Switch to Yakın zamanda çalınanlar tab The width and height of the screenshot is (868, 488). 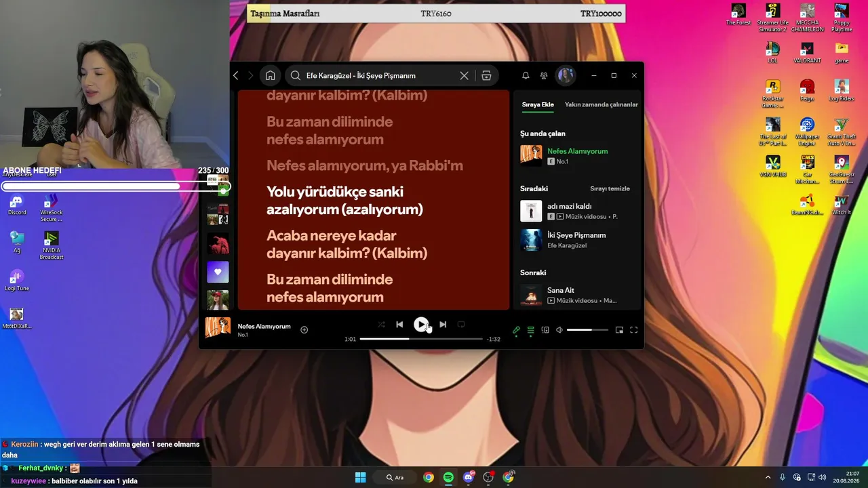point(601,104)
